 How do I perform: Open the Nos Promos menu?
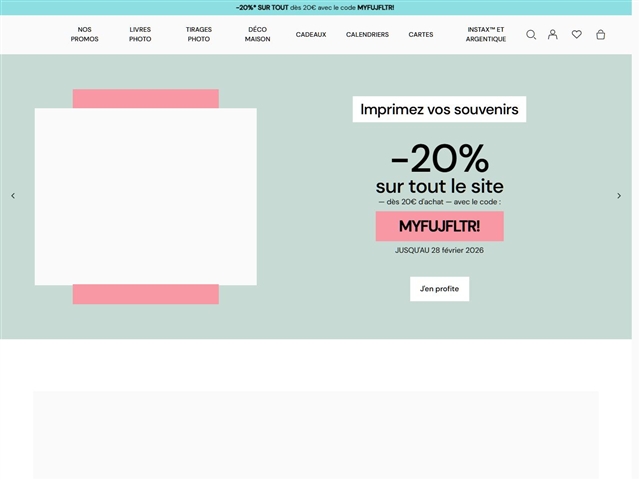[x=85, y=34]
